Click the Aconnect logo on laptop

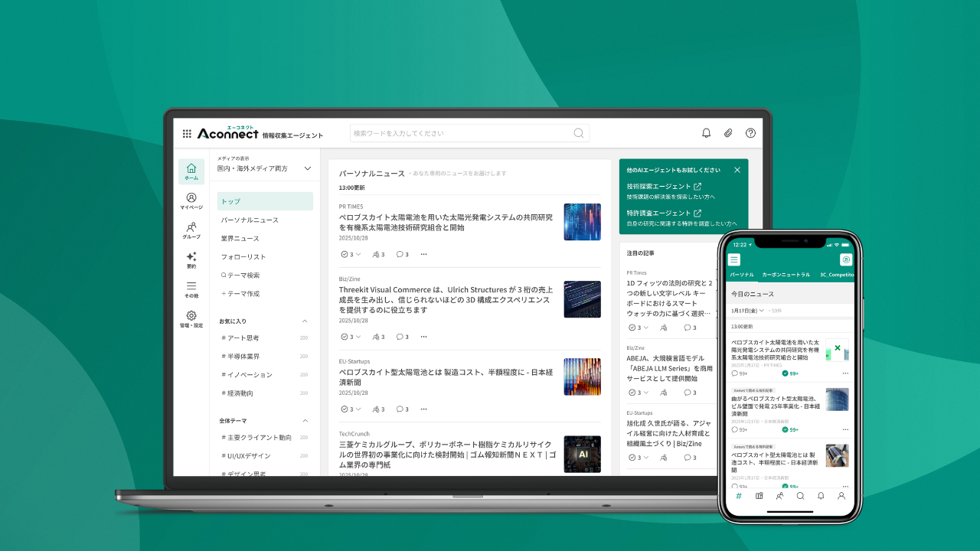227,133
